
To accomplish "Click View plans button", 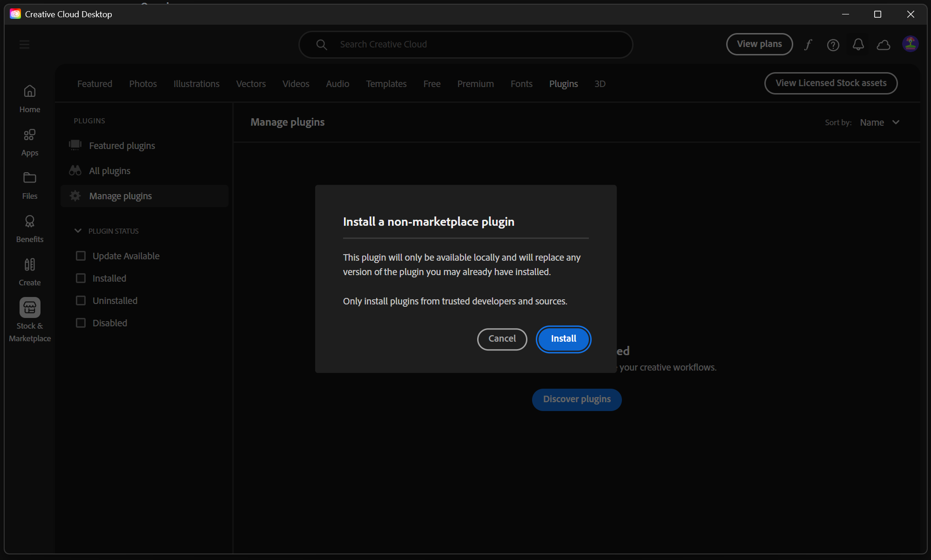I will 759,44.
